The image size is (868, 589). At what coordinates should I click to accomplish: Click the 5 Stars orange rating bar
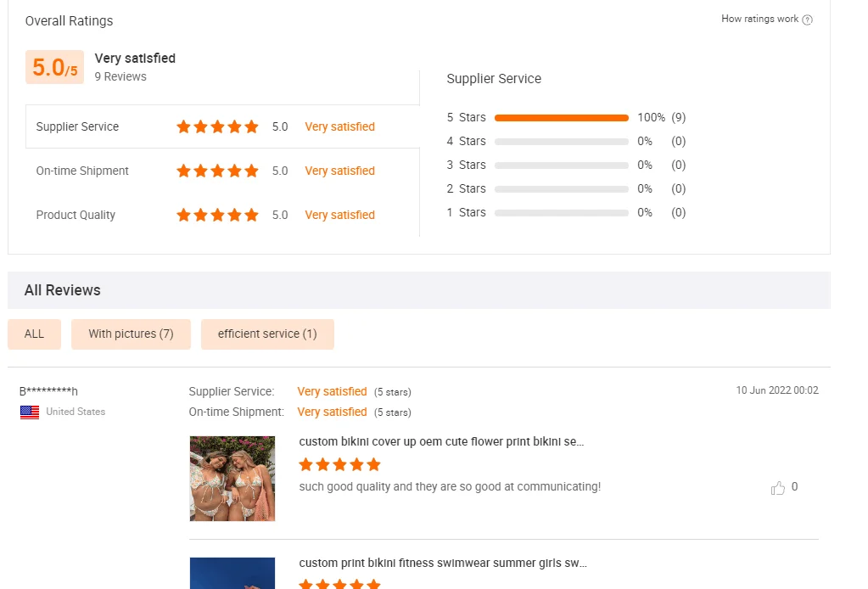click(x=561, y=118)
